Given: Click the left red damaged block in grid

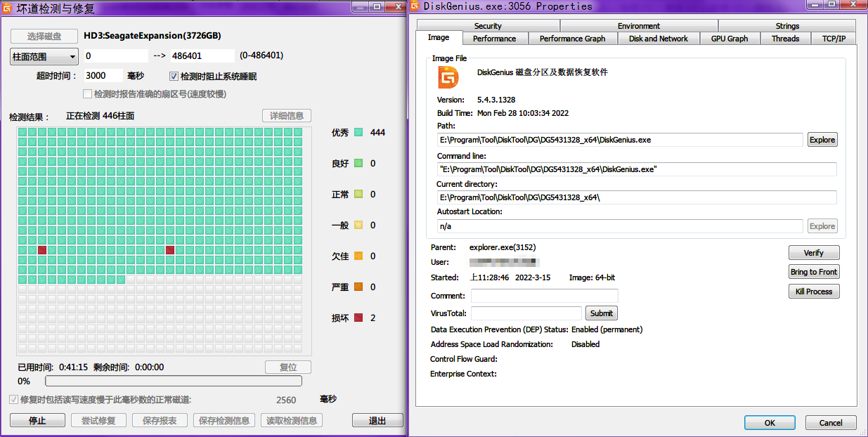Looking at the screenshot, I should click(42, 250).
